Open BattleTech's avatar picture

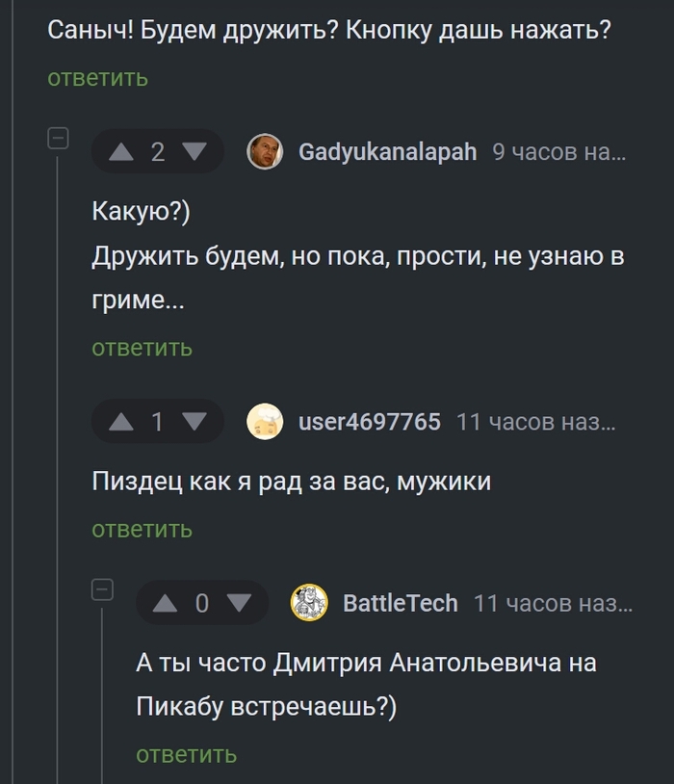309,604
